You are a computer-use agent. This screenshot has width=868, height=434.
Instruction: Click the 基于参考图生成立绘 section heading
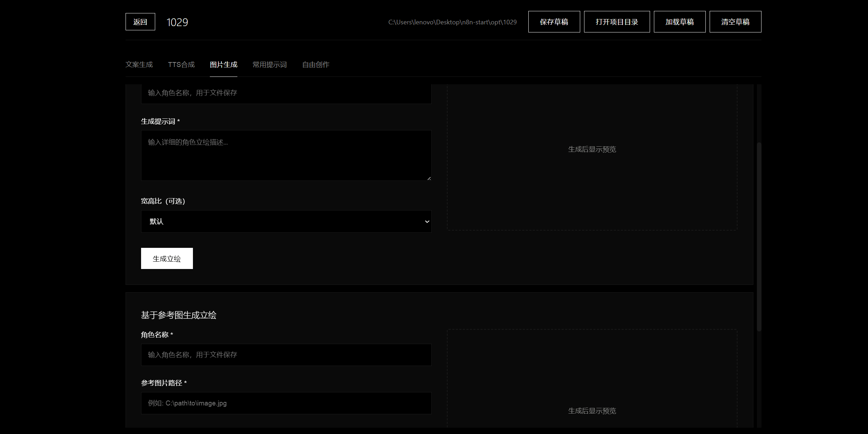[179, 315]
